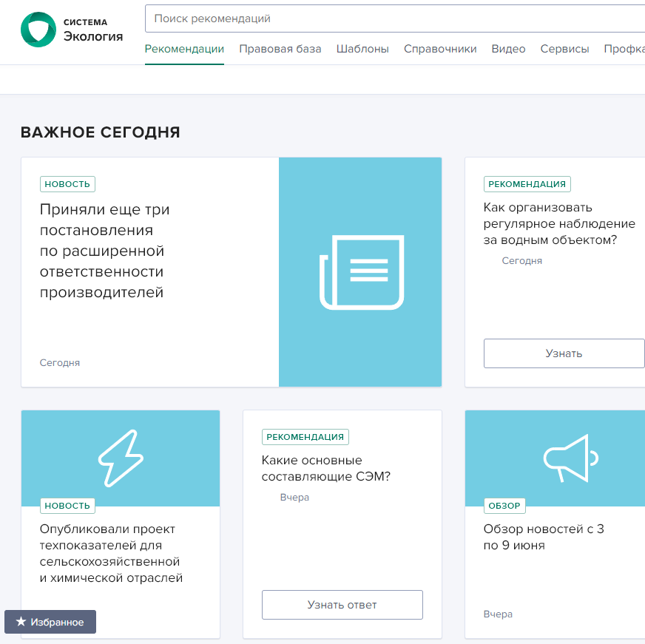Select the Видео tab
Image resolution: width=645 pixels, height=644 pixels.
click(x=508, y=50)
